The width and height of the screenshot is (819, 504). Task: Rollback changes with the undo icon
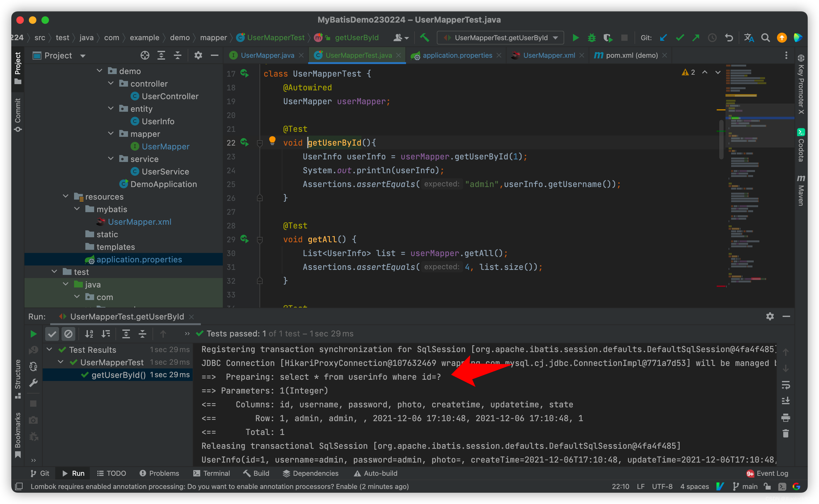pos(729,38)
